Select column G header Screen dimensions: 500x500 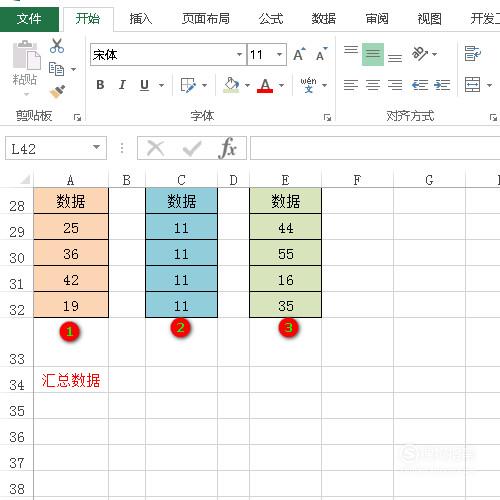[x=429, y=180]
